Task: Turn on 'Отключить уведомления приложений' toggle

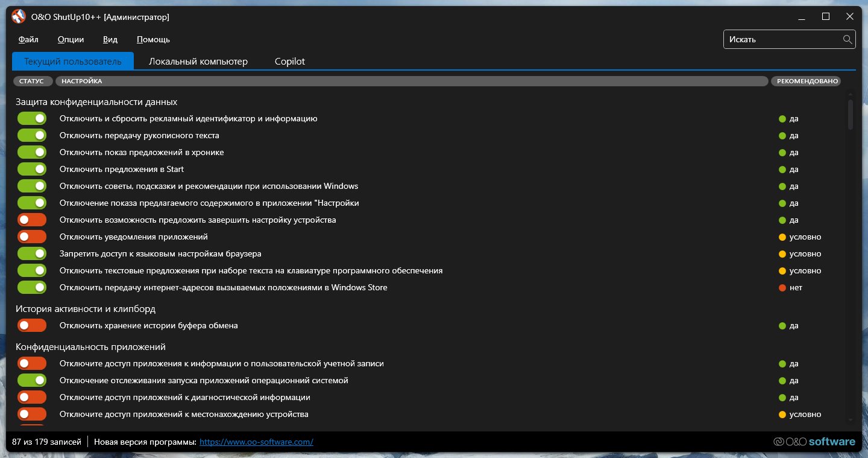Action: pyautogui.click(x=32, y=237)
